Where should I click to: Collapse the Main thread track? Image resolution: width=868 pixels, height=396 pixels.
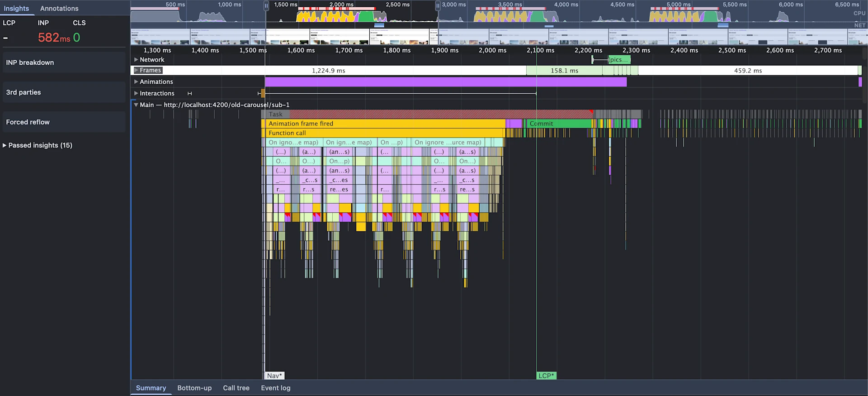tap(136, 105)
